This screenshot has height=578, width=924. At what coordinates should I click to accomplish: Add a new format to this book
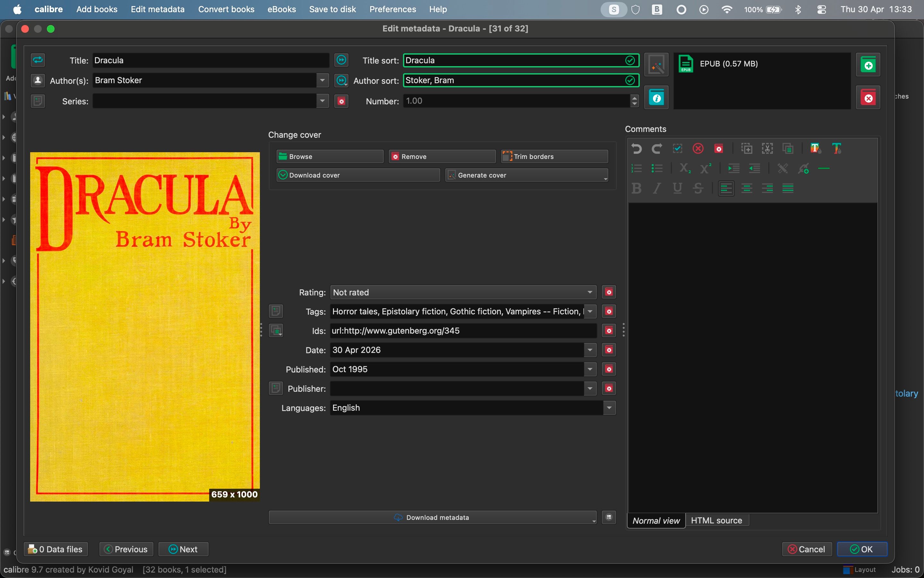868,65
